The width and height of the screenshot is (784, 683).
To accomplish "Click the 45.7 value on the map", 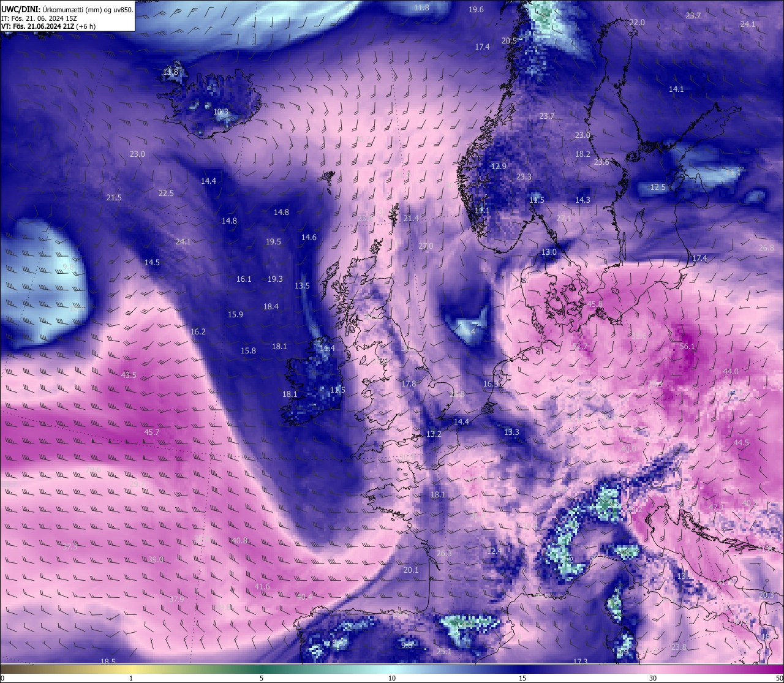I will click(151, 432).
